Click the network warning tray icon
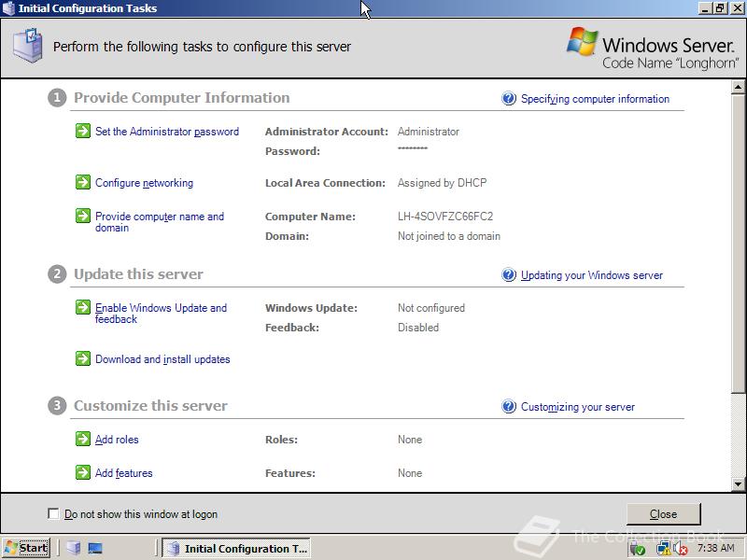This screenshot has height=560, width=747. click(x=663, y=549)
